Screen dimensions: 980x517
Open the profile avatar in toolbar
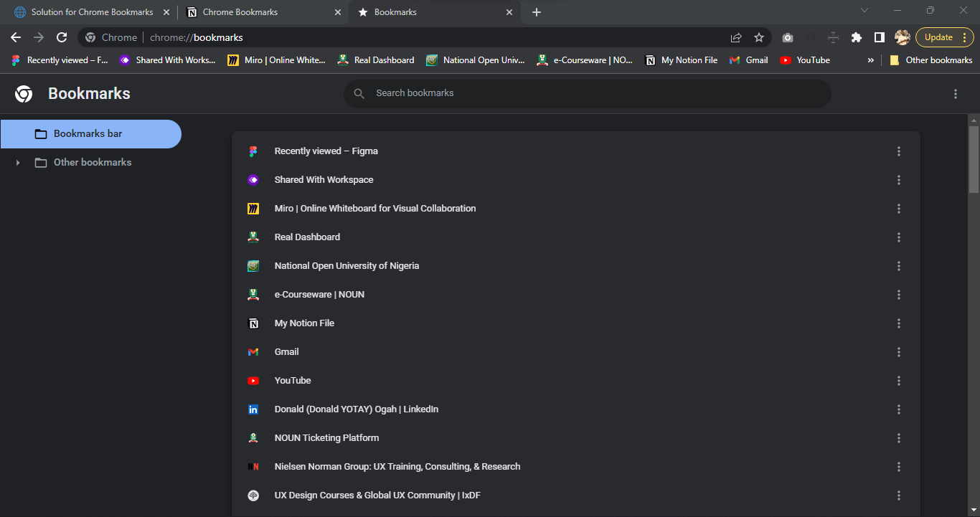(903, 37)
